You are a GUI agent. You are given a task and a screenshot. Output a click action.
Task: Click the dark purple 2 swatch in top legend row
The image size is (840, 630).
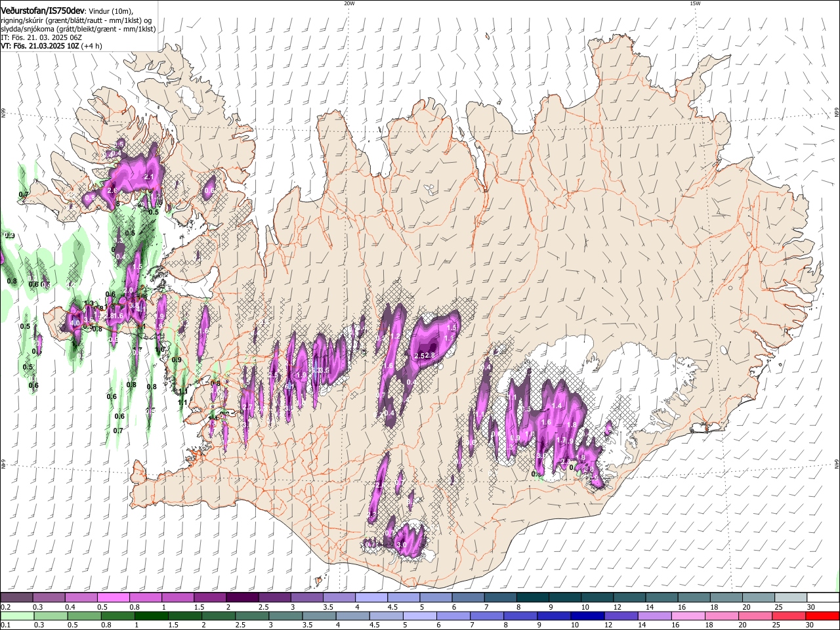pyautogui.click(x=242, y=597)
